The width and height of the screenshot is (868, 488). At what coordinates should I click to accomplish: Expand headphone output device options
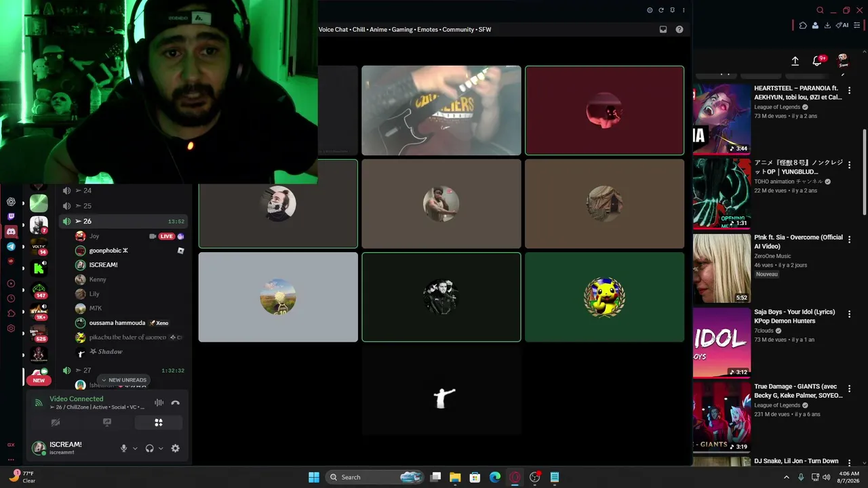pyautogui.click(x=161, y=448)
